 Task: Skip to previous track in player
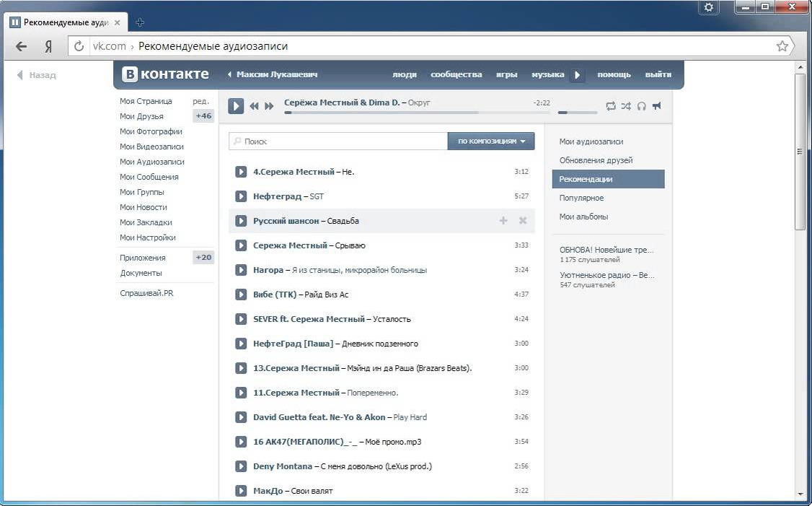click(x=254, y=106)
